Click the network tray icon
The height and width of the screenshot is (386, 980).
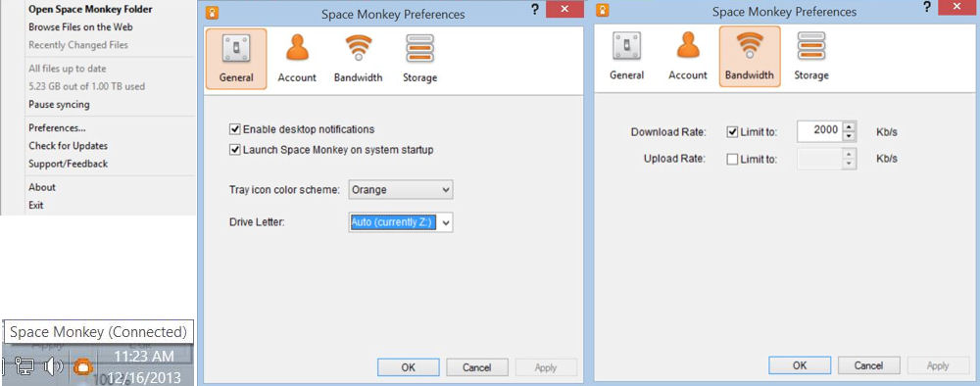click(24, 367)
